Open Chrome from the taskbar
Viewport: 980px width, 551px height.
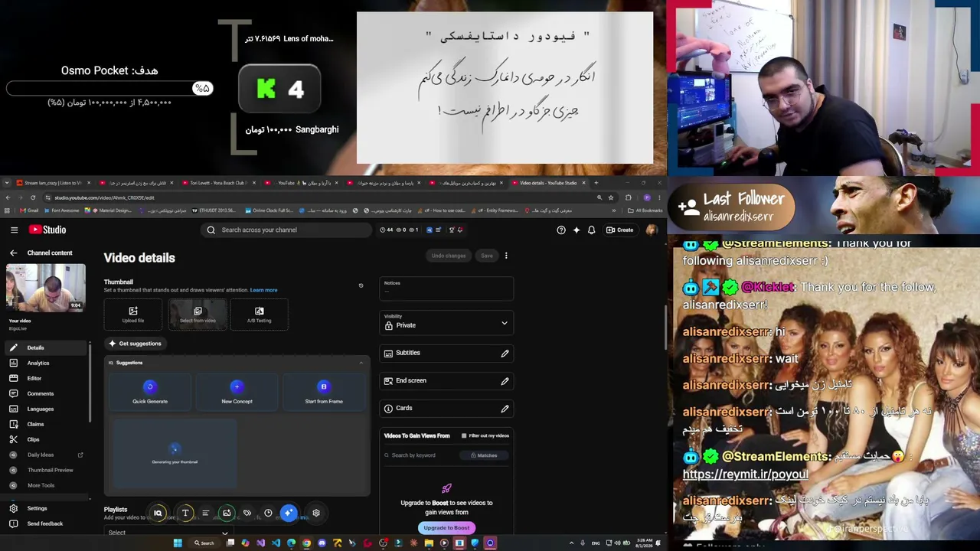306,543
